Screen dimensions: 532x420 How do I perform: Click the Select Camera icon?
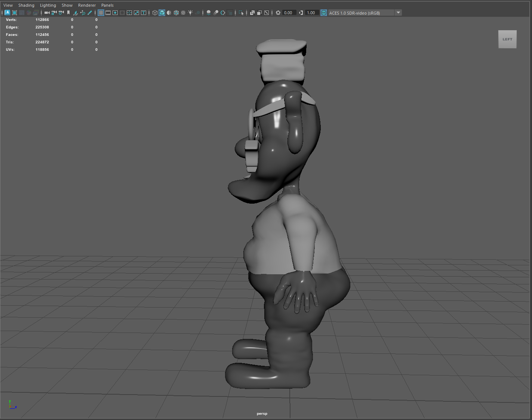click(x=47, y=13)
